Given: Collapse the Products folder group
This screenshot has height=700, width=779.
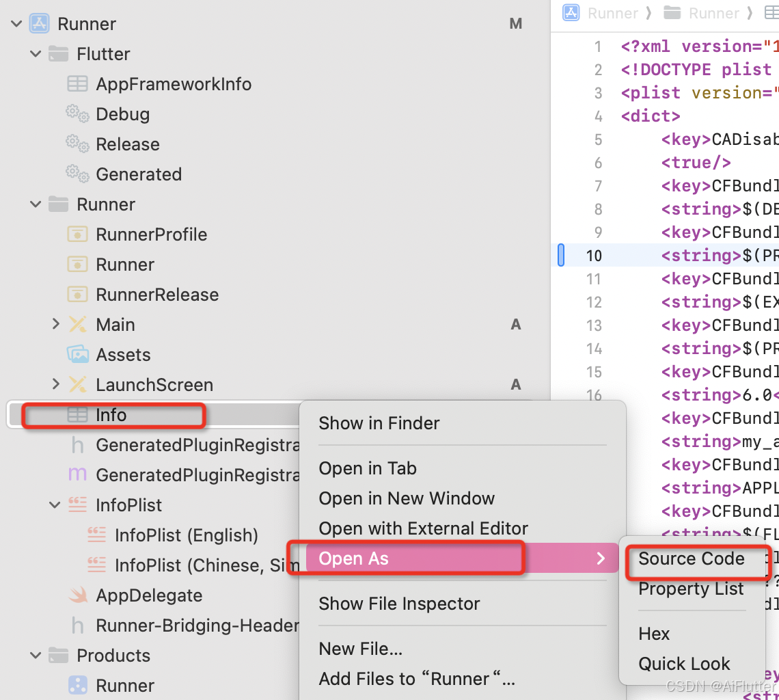Looking at the screenshot, I should tap(36, 656).
